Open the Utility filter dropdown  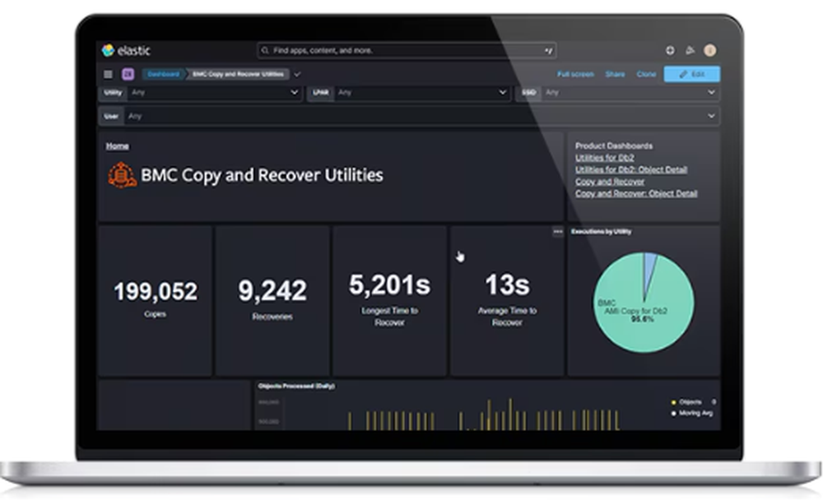200,92
